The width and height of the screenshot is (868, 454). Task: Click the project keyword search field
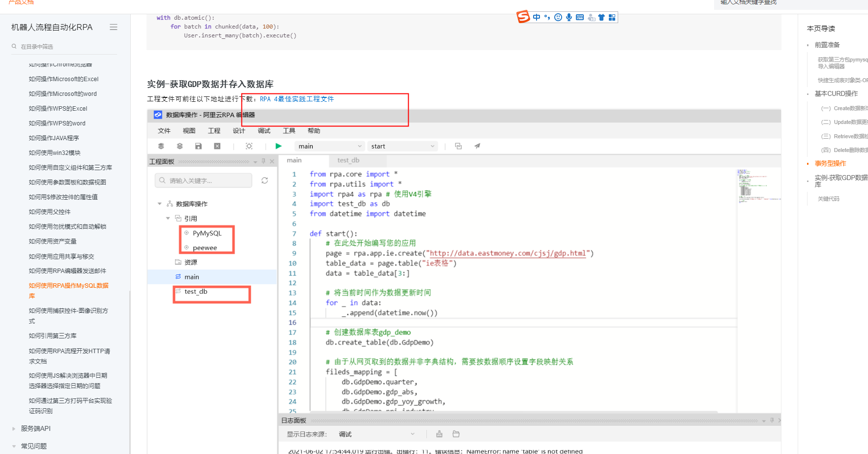pos(204,181)
